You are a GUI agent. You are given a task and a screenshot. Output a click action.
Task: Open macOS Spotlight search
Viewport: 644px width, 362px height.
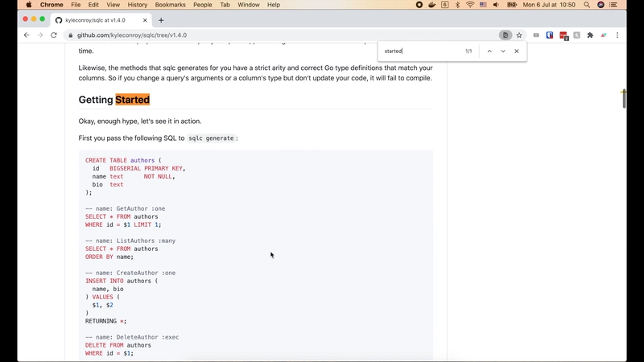tap(588, 5)
